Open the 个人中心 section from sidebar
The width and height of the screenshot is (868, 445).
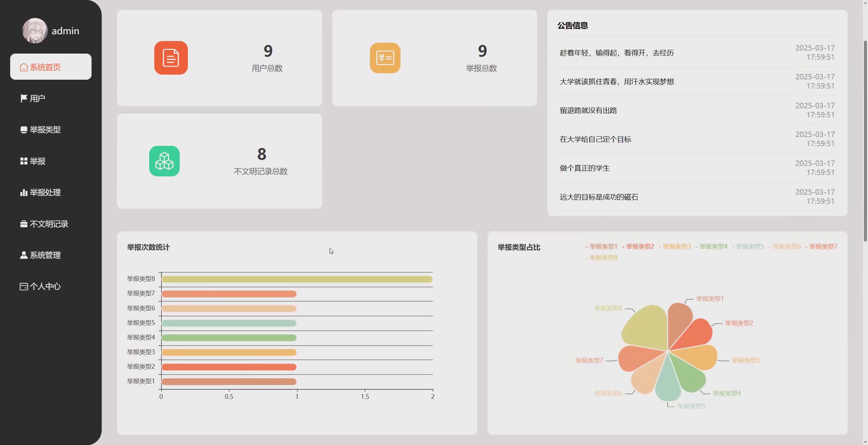click(x=23, y=286)
